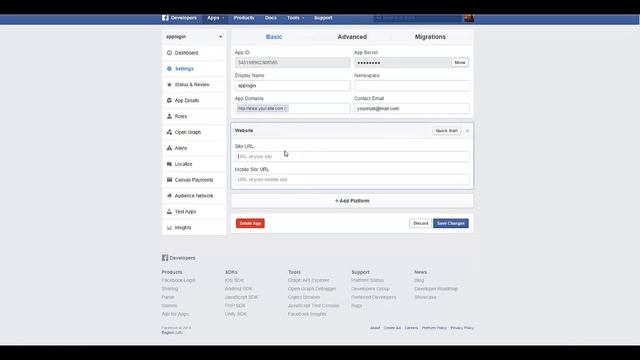Open Platform Status footer link
Viewport: 640px width, 360px height.
[x=367, y=280]
